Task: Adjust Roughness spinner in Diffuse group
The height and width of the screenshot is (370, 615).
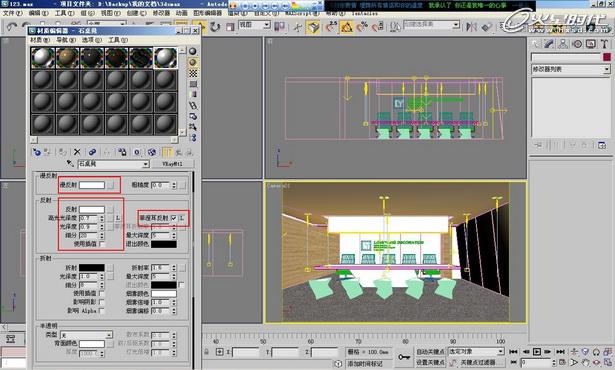Action: pos(174,185)
